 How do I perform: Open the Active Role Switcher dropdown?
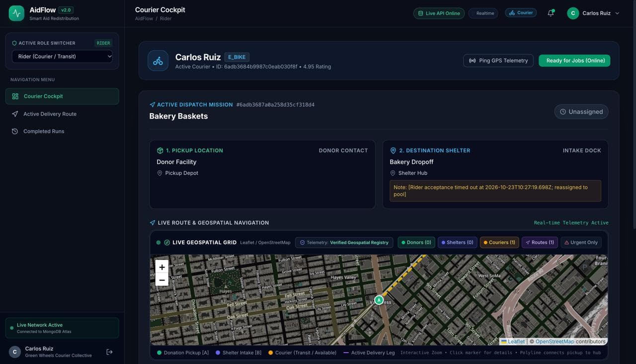[62, 57]
